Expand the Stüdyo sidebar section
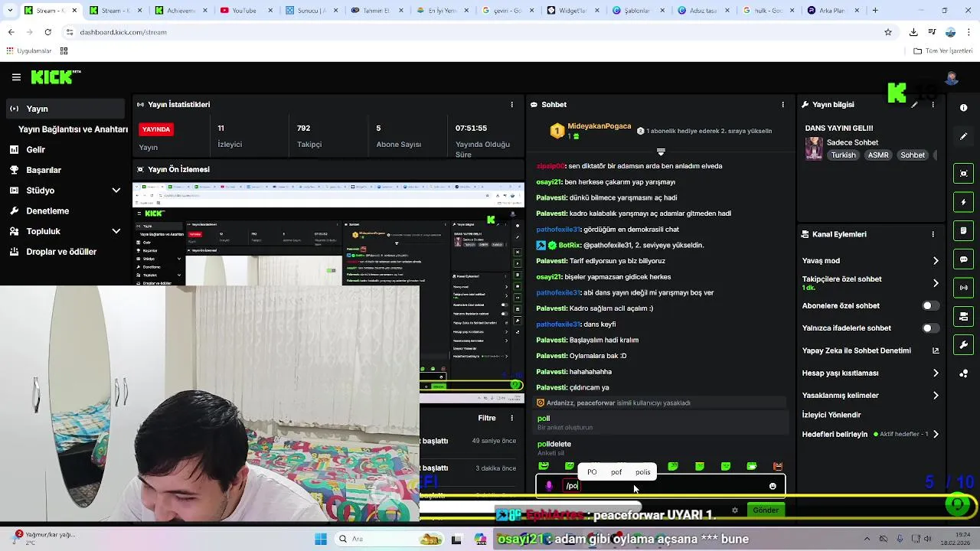Screen dimensions: 980x551 [116, 191]
